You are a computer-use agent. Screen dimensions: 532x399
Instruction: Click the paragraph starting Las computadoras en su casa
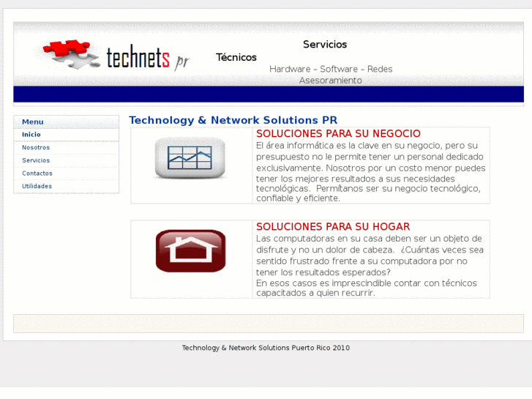point(370,256)
